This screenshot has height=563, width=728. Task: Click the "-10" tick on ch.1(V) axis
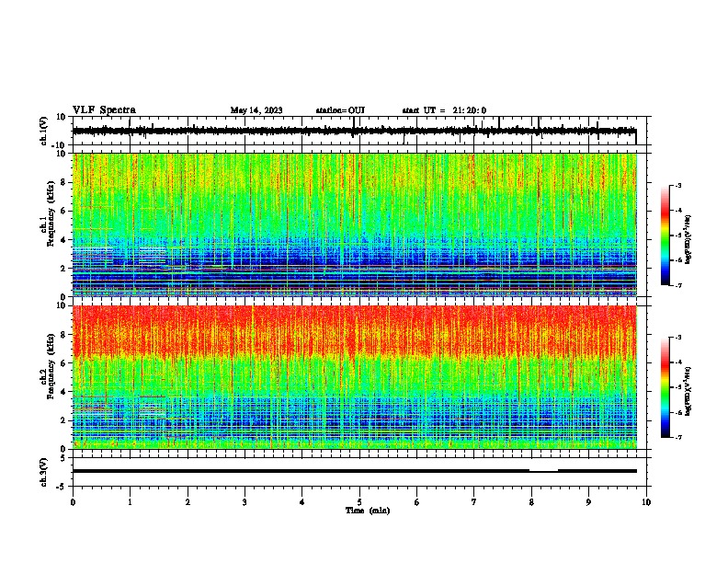click(60, 145)
